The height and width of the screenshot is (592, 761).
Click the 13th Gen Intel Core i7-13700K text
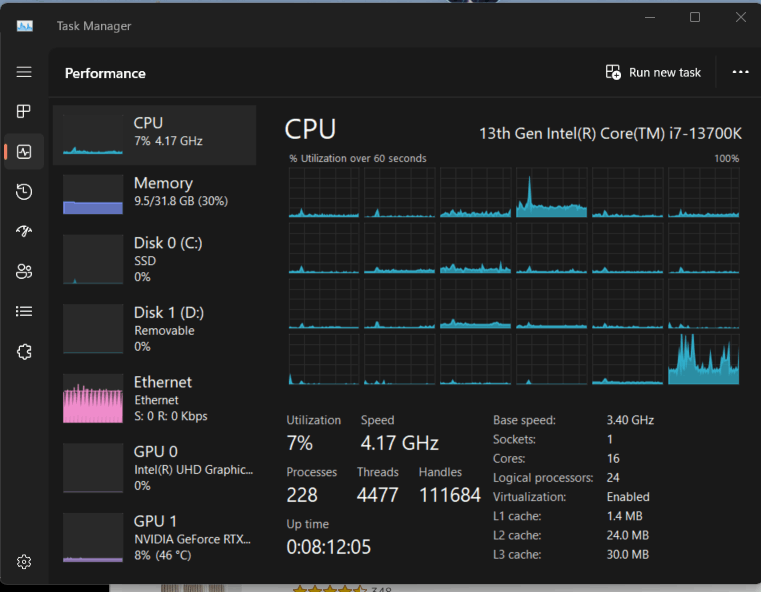(x=610, y=133)
